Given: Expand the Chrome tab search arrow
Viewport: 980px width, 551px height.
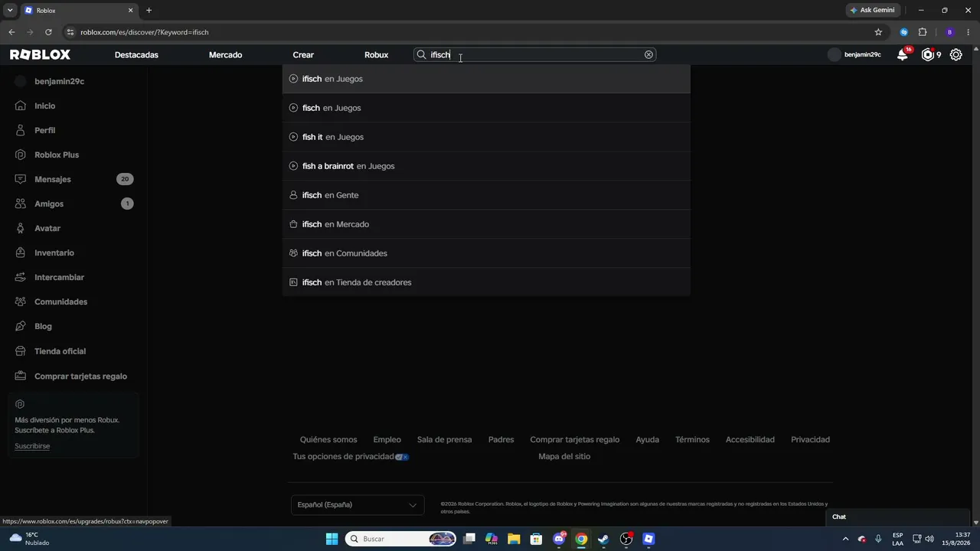Looking at the screenshot, I should [x=10, y=10].
